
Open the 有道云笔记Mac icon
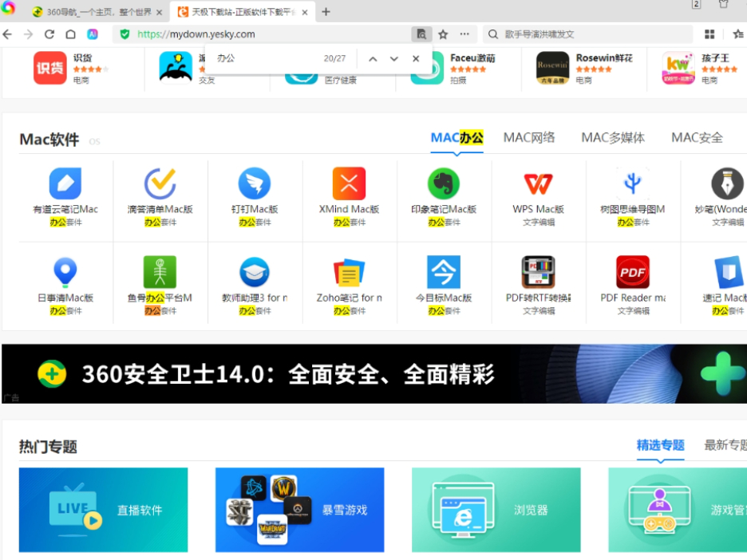click(x=65, y=183)
